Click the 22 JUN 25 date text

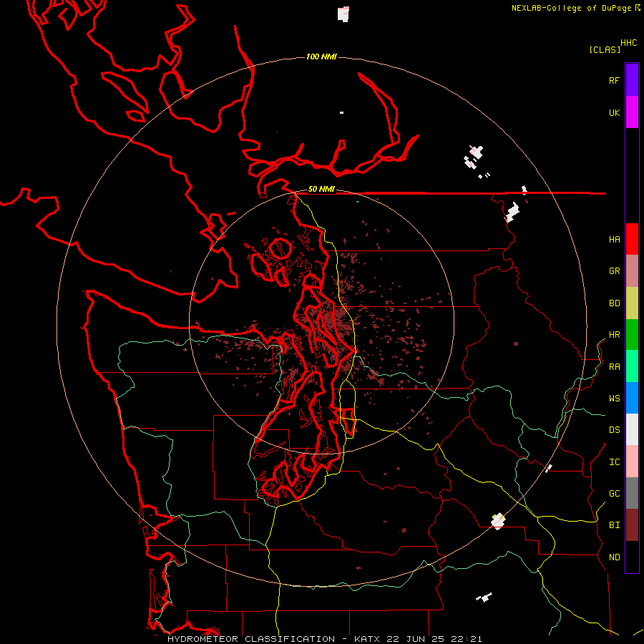click(416, 639)
